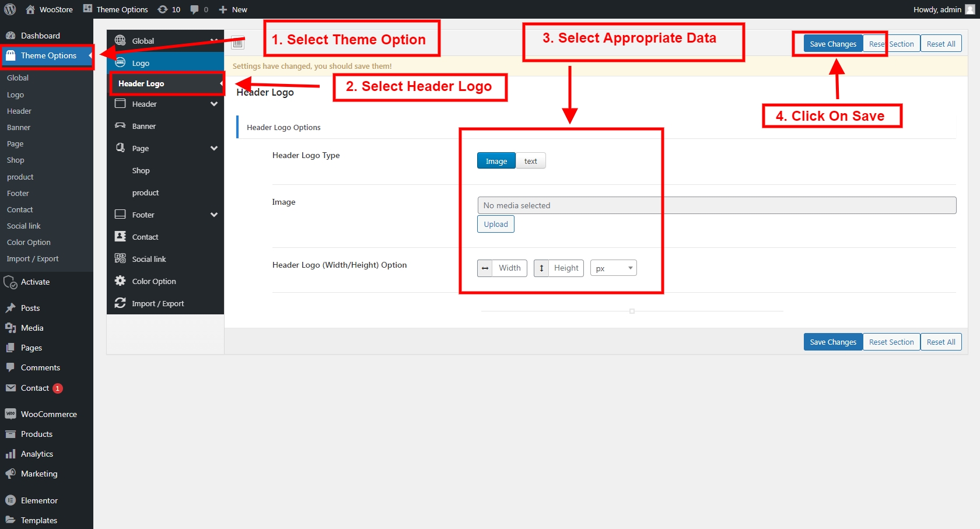Image resolution: width=980 pixels, height=529 pixels.
Task: Open the Social link panel item icon
Action: coord(120,259)
